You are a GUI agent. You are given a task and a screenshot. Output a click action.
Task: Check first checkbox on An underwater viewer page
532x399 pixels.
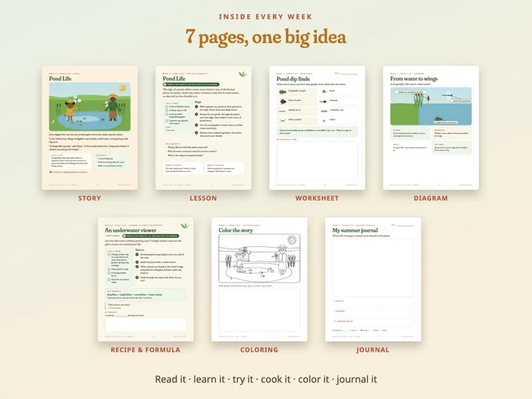pyautogui.click(x=109, y=255)
